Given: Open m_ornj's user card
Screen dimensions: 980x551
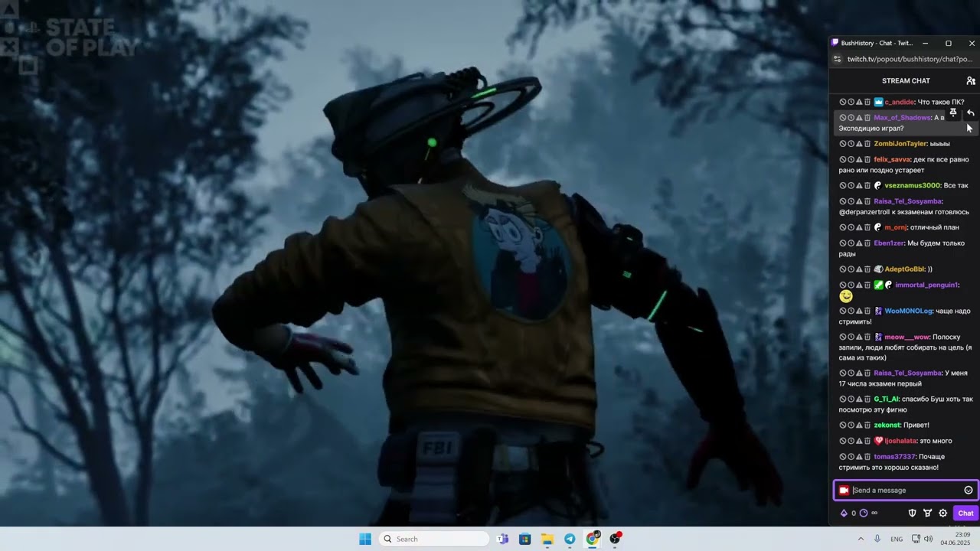Looking at the screenshot, I should pos(896,227).
